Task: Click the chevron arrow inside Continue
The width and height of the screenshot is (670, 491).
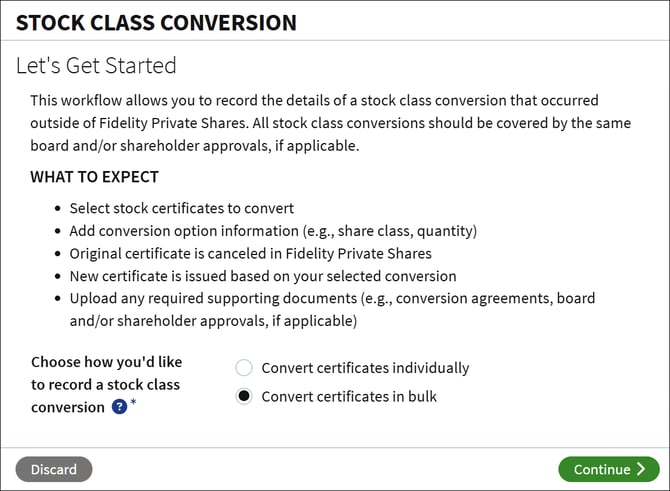Action: 641,469
